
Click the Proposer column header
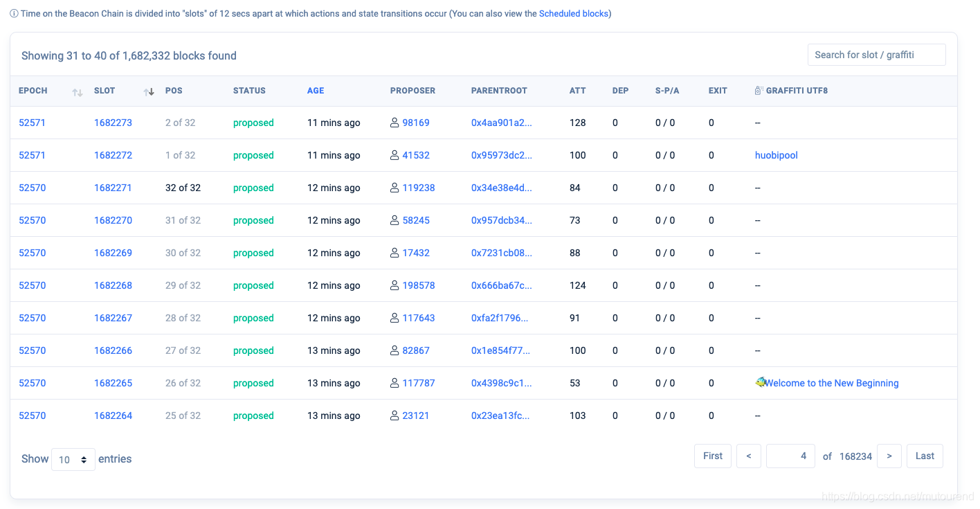tap(412, 91)
